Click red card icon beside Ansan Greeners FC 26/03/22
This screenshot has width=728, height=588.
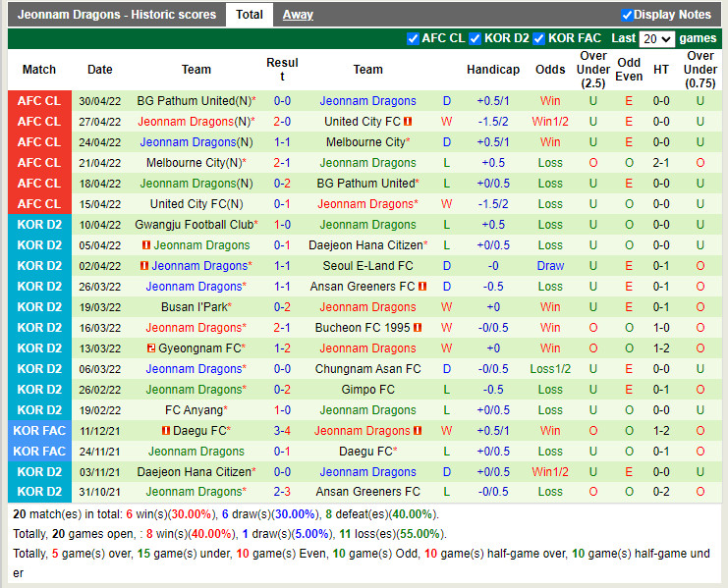point(422,286)
